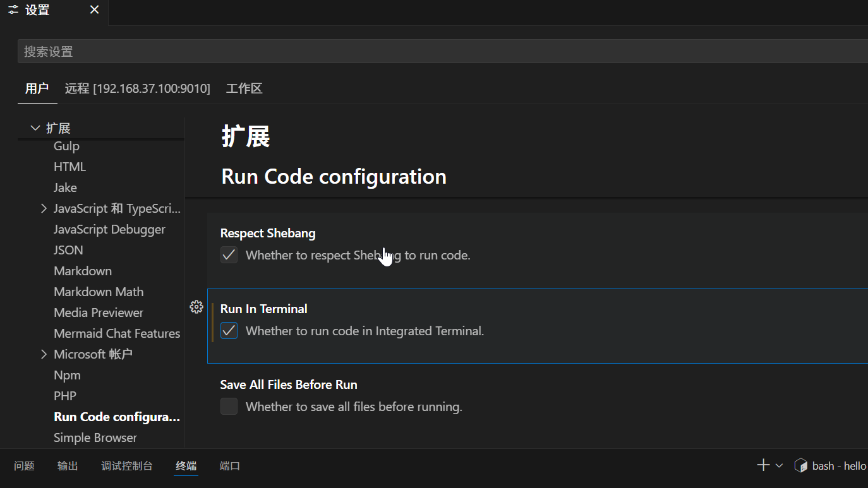Select Markdown Math in settings tree
The height and width of the screenshot is (488, 868).
tap(99, 292)
